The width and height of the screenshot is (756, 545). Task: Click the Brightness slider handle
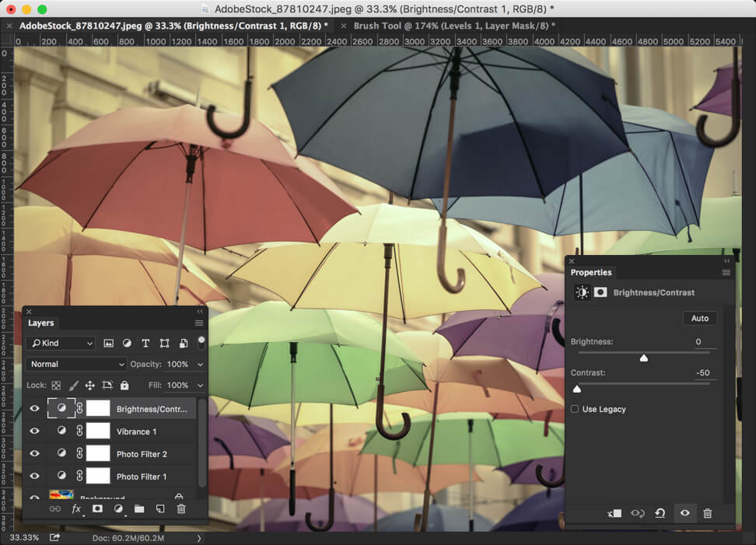644,358
